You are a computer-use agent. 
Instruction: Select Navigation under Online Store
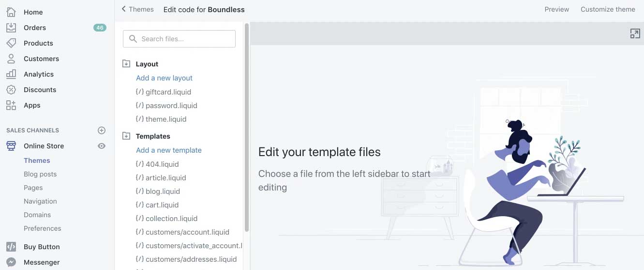40,201
